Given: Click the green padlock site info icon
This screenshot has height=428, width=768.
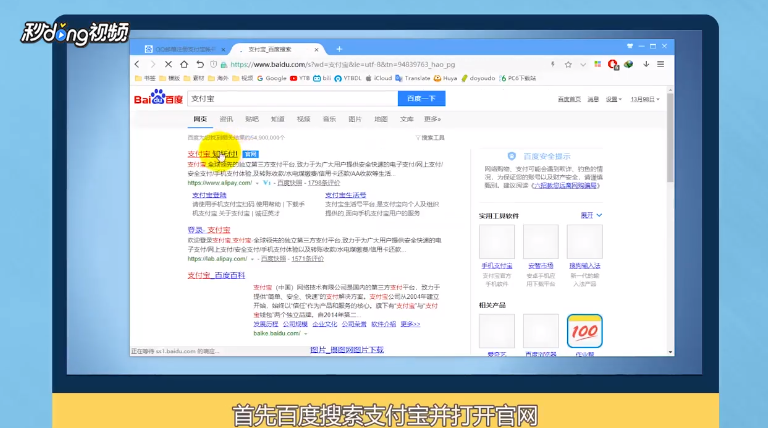Looking at the screenshot, I should pyautogui.click(x=224, y=65).
